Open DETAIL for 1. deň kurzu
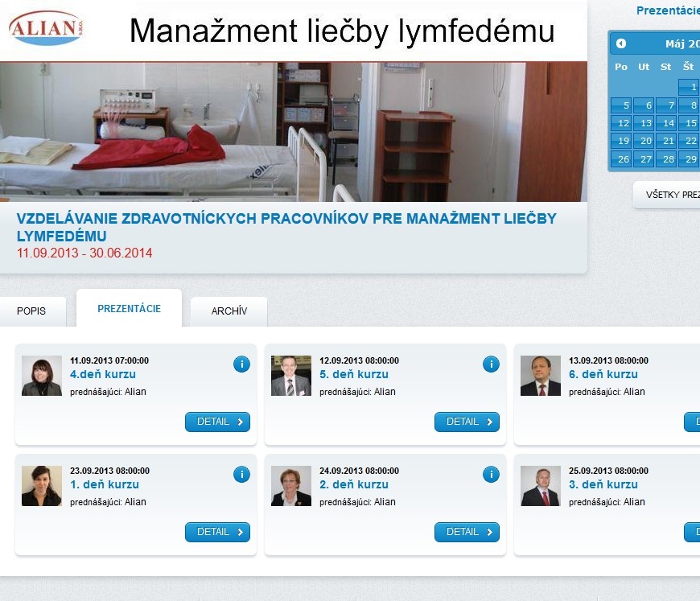This screenshot has width=700, height=601. click(217, 533)
